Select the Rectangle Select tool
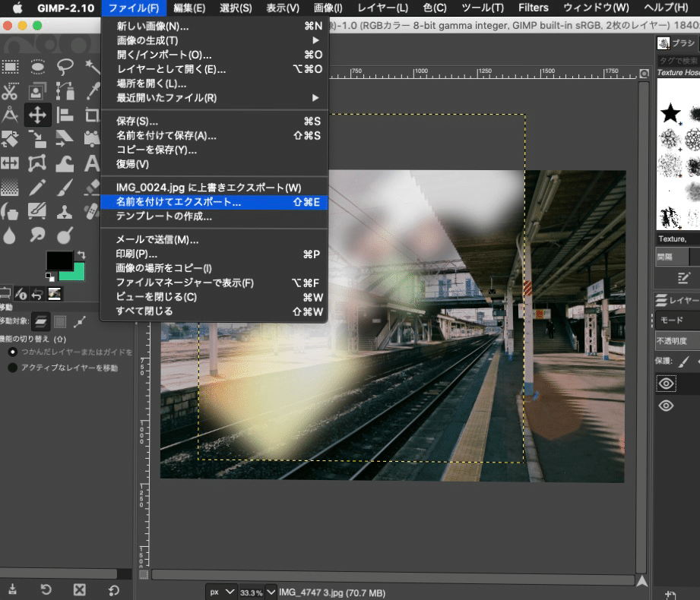The image size is (700, 600). [10, 67]
